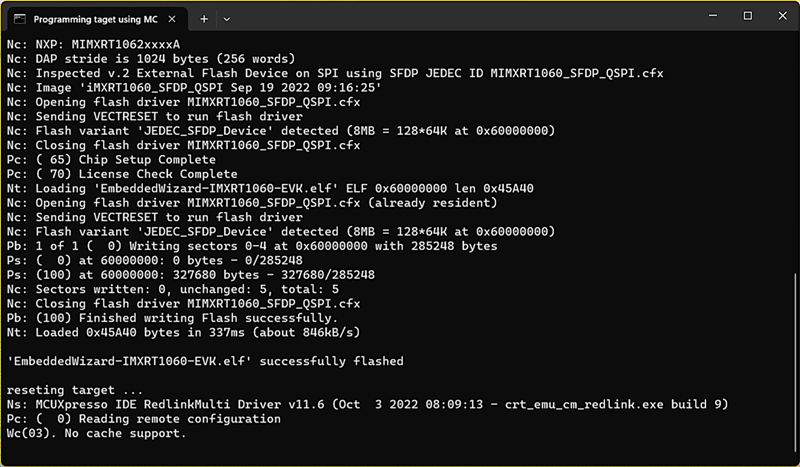Select the 'Programming taget using MC' tab

pyautogui.click(x=96, y=19)
